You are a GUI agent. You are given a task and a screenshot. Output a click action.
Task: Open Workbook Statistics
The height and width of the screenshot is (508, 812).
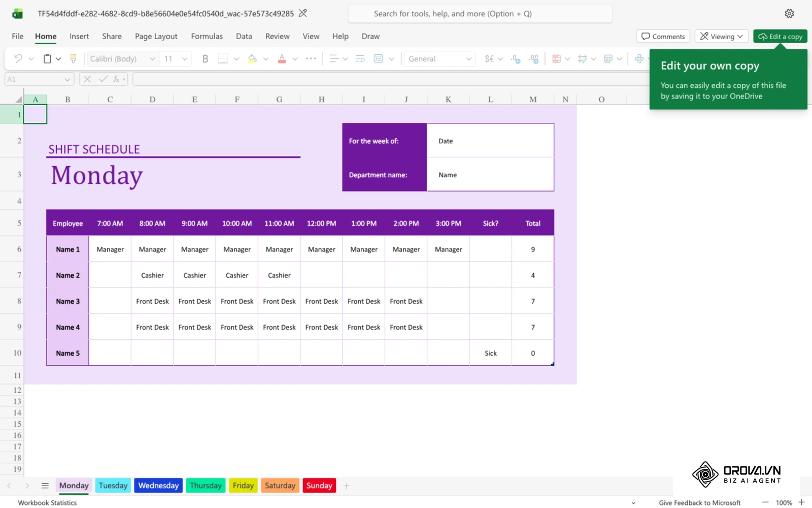(x=47, y=502)
